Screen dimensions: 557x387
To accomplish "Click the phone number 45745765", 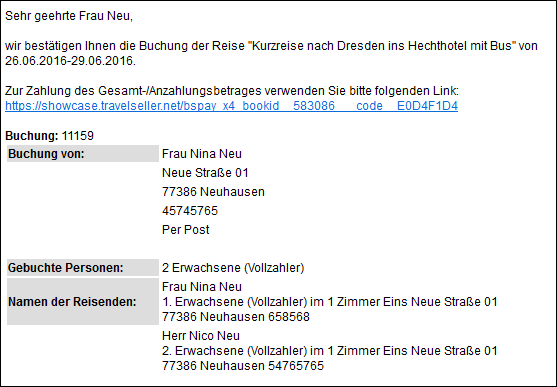I will (x=190, y=211).
